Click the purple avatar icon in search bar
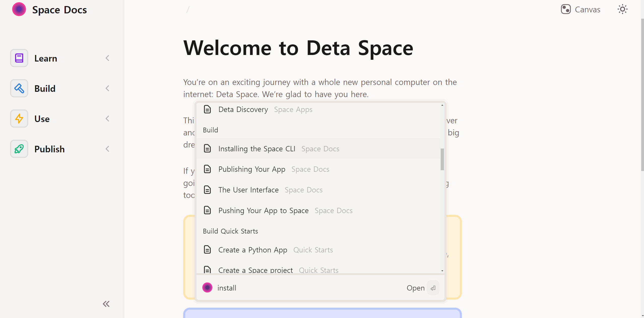This screenshot has height=318, width=644. [207, 287]
